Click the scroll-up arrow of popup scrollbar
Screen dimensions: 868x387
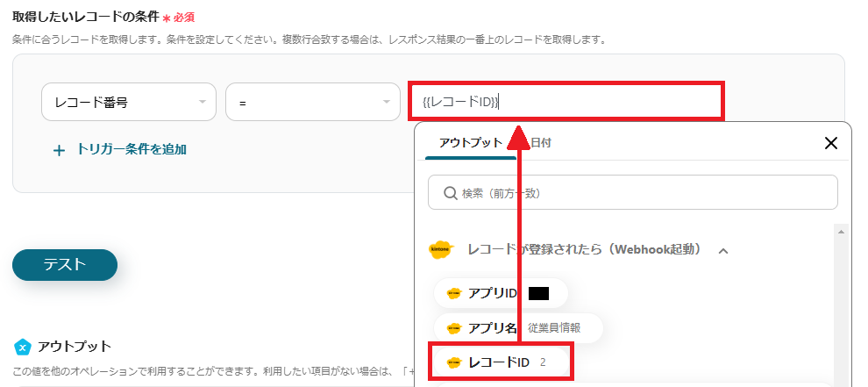(841, 231)
